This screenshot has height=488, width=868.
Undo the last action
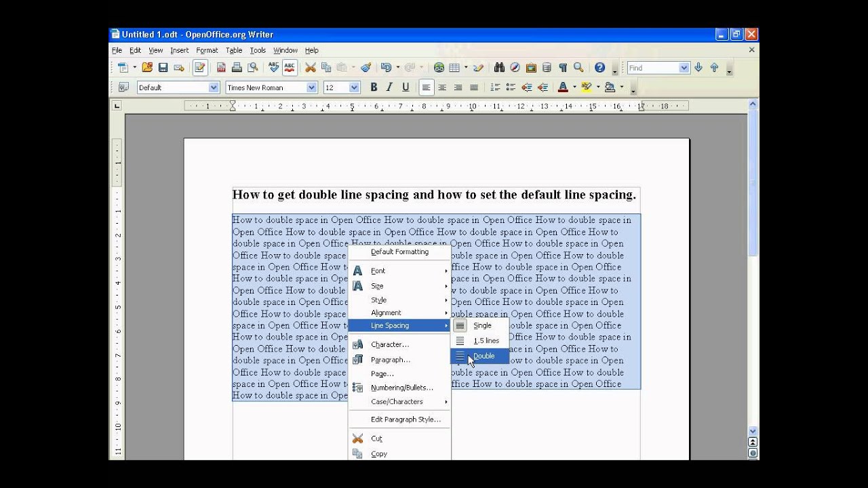(386, 68)
